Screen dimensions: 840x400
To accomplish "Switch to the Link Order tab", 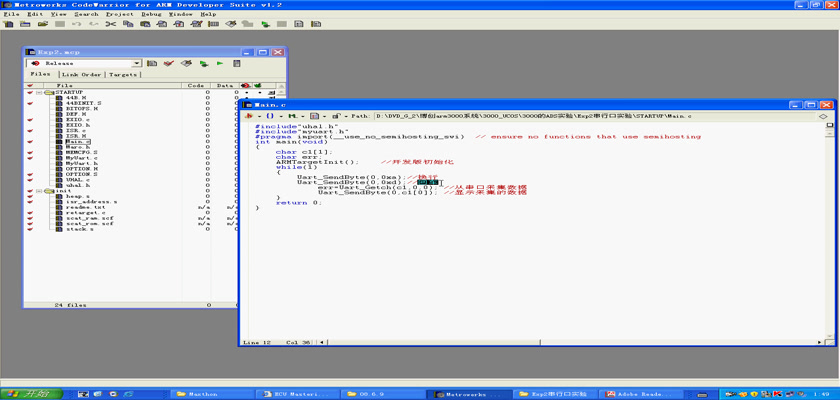I will 81,74.
